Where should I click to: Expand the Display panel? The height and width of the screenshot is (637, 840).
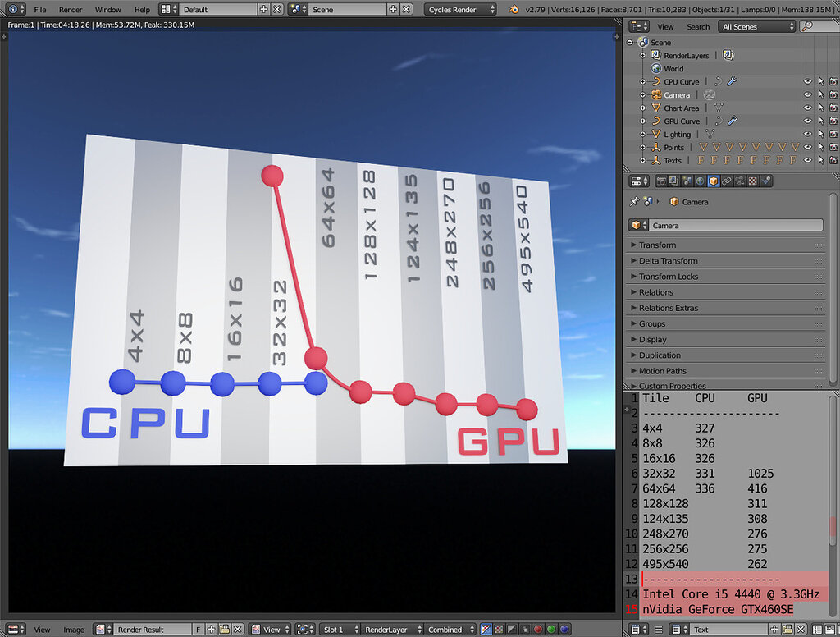pyautogui.click(x=726, y=339)
